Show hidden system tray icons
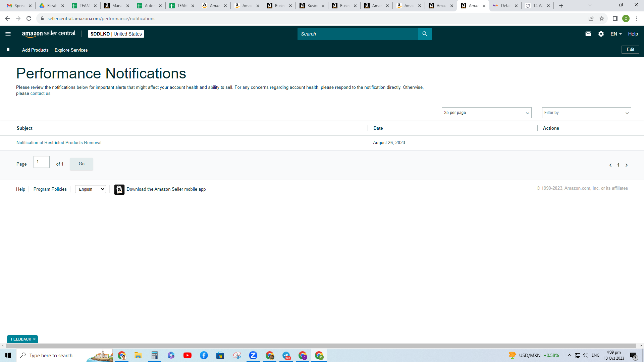 tap(569, 355)
